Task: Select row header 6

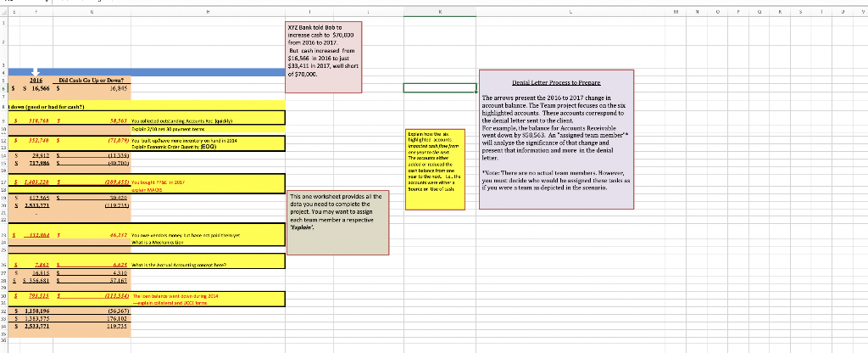Action: [3, 88]
